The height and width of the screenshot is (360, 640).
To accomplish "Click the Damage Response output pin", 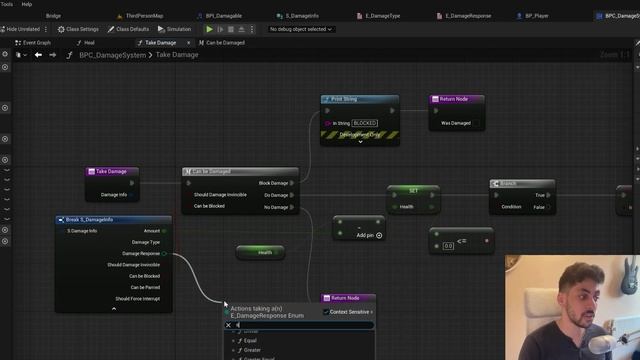I will point(164,253).
